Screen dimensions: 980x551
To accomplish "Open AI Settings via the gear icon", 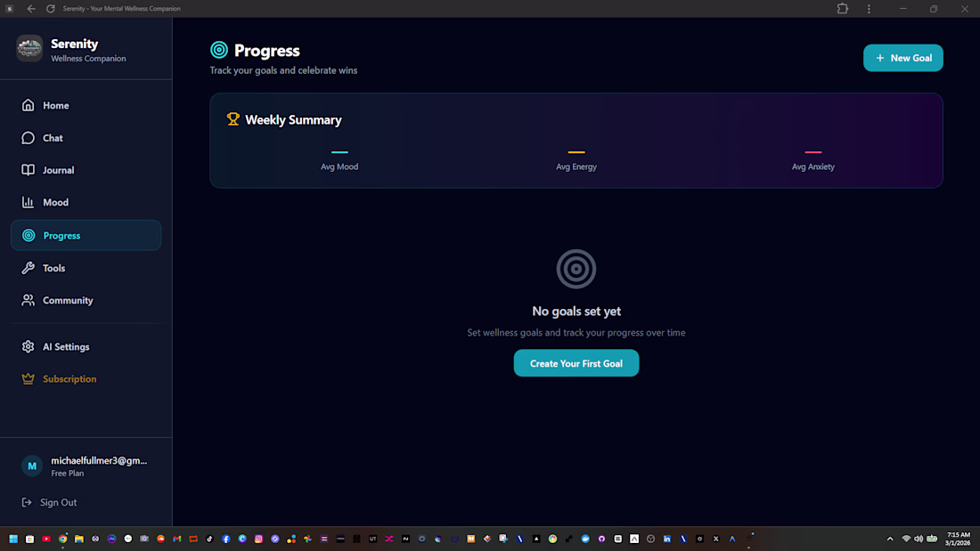I will tap(29, 347).
